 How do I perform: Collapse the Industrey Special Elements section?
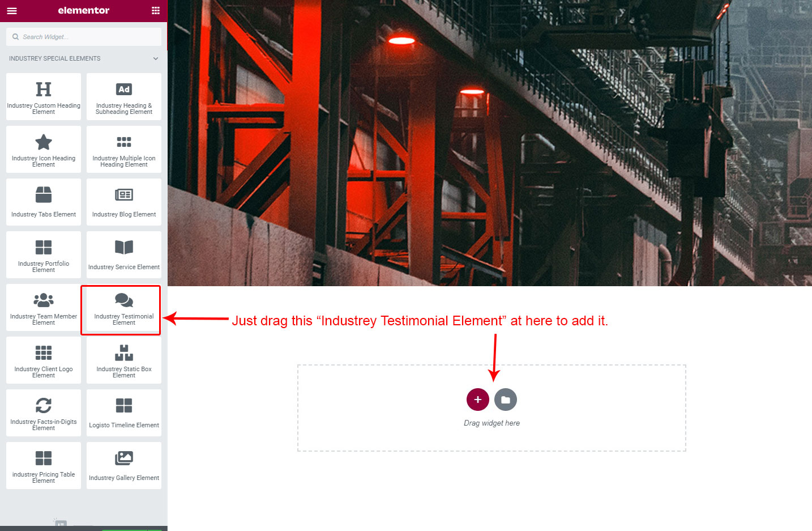click(x=156, y=58)
